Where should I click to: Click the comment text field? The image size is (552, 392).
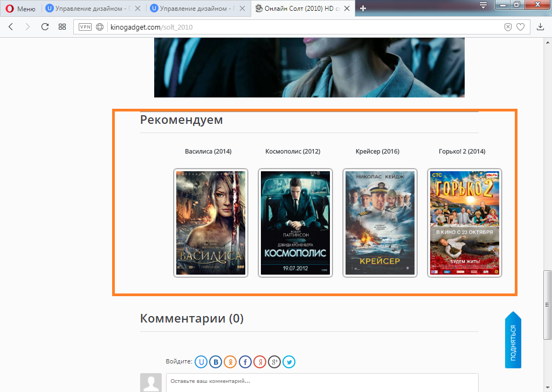click(x=322, y=382)
